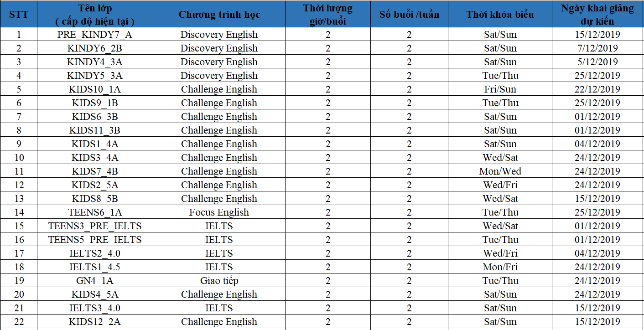This screenshot has width=644, height=330.
Task: Select the 22/12/2019 date cell
Action: coord(597,89)
